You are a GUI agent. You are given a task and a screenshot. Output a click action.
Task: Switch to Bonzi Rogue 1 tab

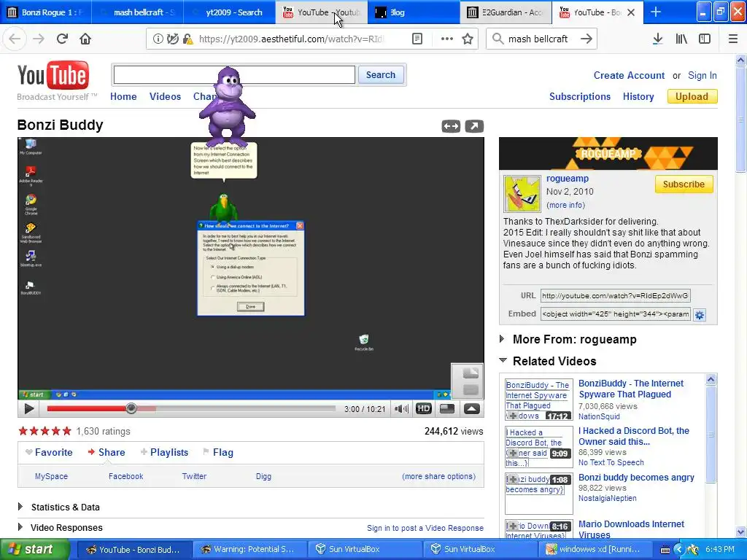tap(46, 12)
